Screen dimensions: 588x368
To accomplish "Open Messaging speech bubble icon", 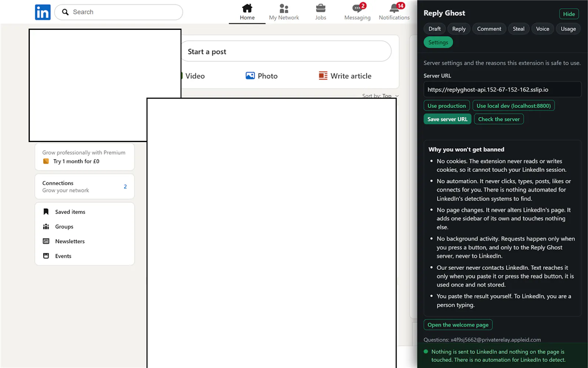I will point(357,8).
